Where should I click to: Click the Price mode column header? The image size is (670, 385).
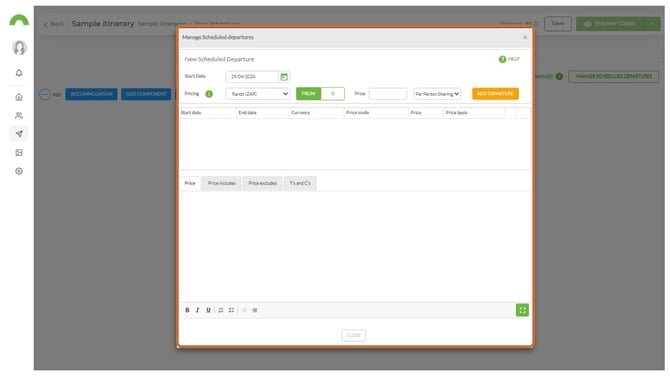(x=376, y=113)
